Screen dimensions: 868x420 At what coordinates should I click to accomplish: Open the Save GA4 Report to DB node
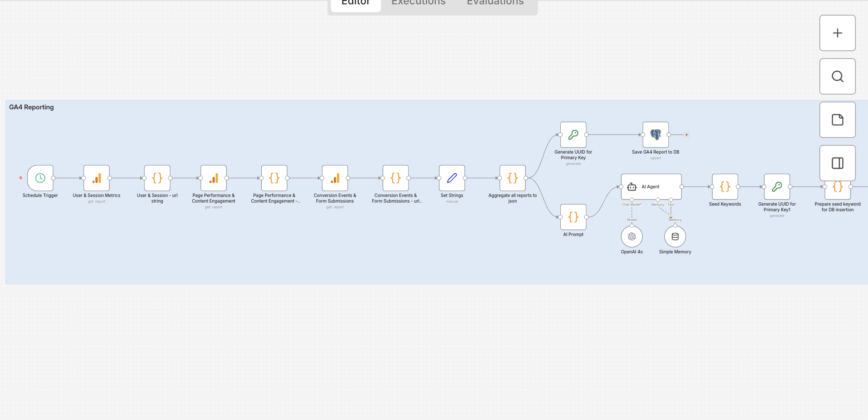tap(655, 135)
